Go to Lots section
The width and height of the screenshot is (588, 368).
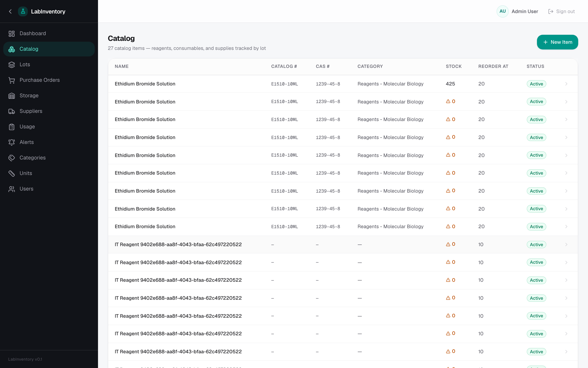[x=49, y=64]
